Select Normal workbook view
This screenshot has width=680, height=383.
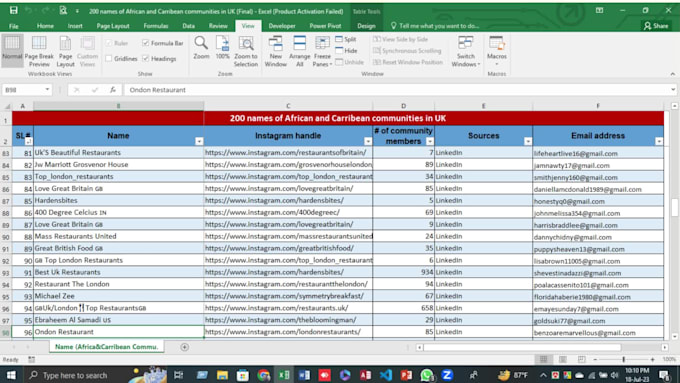tap(12, 51)
